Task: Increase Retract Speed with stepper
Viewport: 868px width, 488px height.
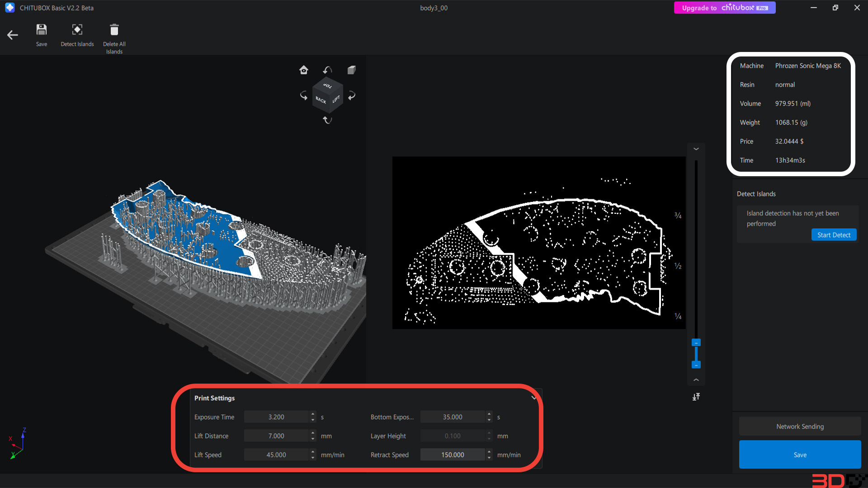Action: [489, 452]
